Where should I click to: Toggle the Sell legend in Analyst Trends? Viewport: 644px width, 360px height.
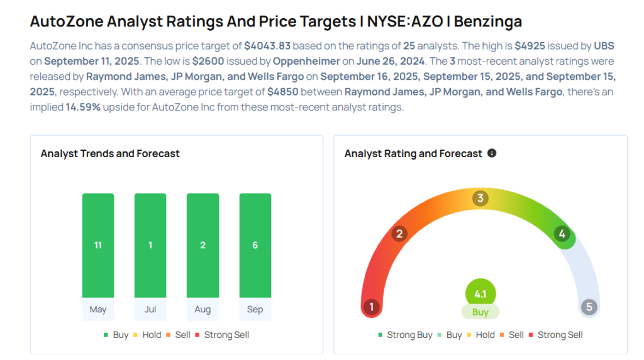pyautogui.click(x=178, y=335)
